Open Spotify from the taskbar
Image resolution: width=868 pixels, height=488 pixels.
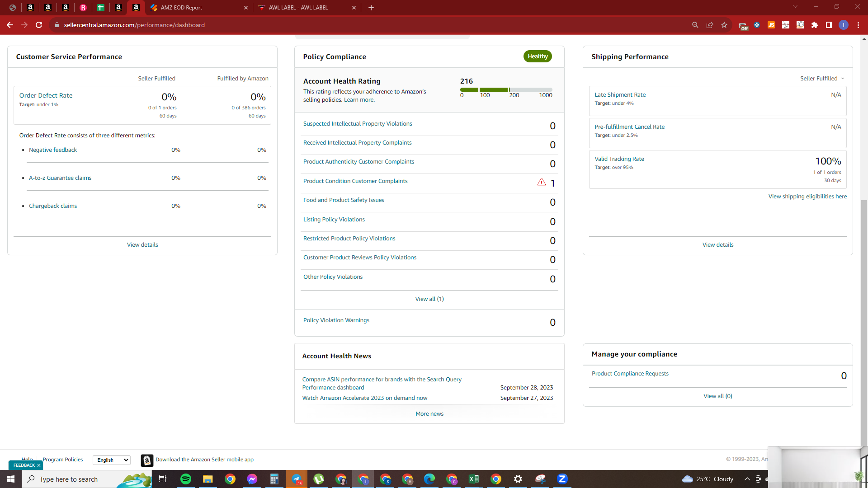[x=186, y=479]
